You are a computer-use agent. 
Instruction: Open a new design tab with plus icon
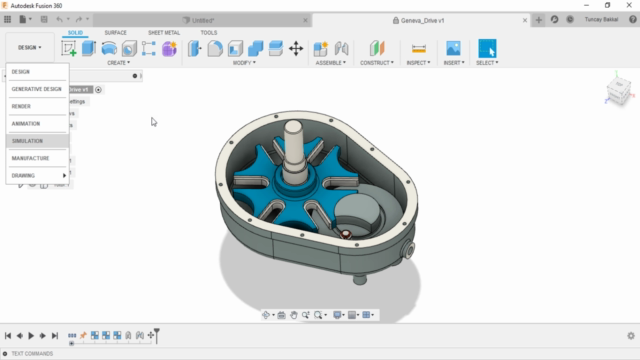tap(539, 20)
